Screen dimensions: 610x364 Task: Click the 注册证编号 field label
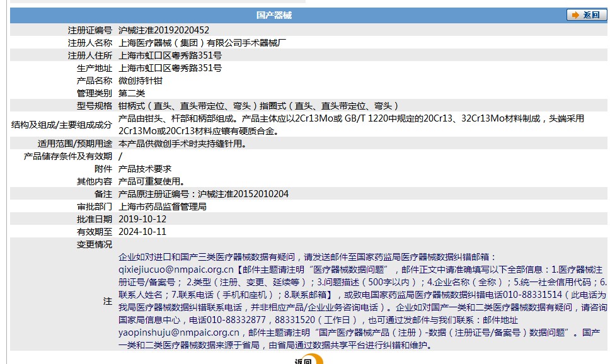[90, 30]
